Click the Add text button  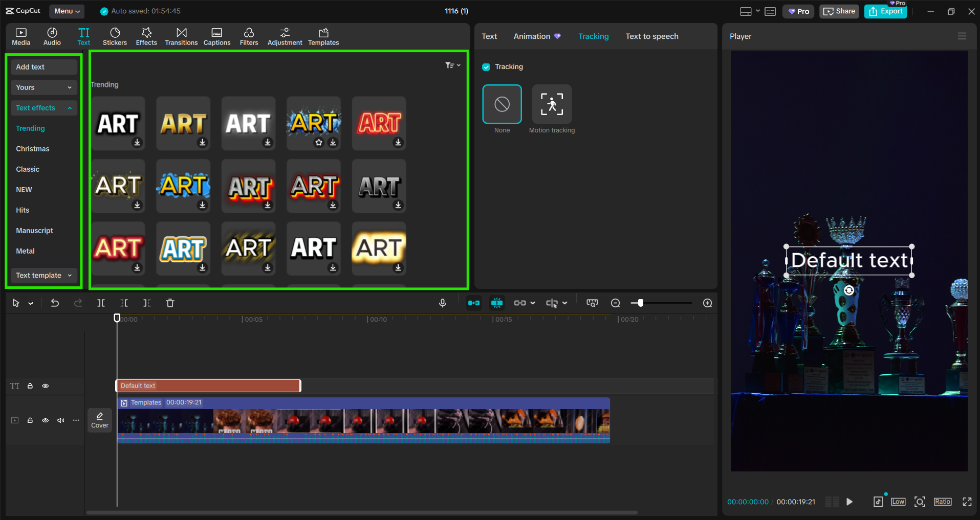tap(44, 67)
